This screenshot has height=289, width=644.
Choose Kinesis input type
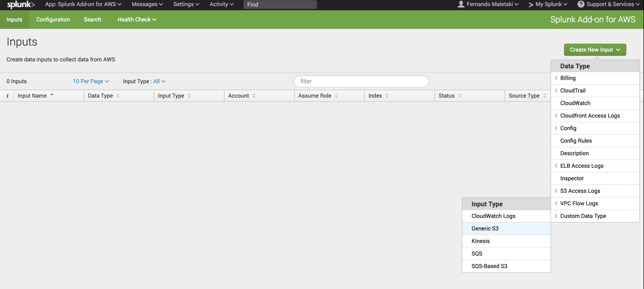point(506,241)
